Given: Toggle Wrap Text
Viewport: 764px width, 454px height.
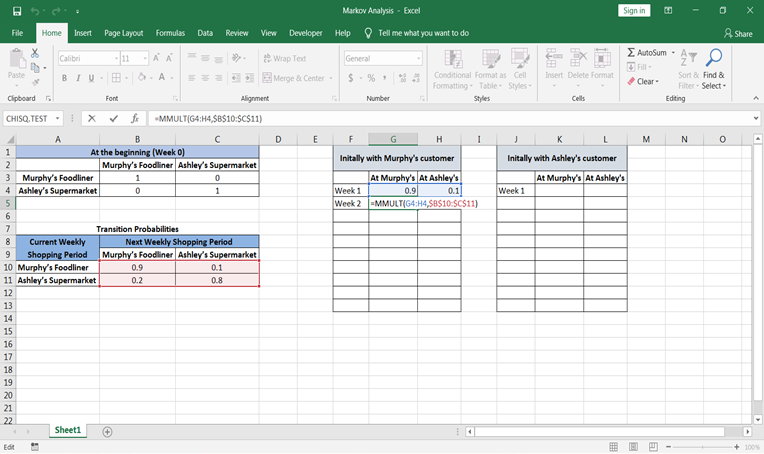Looking at the screenshot, I should (x=285, y=58).
